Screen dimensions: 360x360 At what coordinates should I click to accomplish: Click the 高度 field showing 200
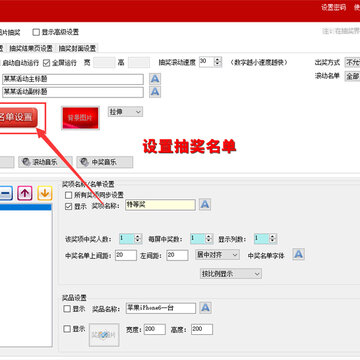point(202,329)
